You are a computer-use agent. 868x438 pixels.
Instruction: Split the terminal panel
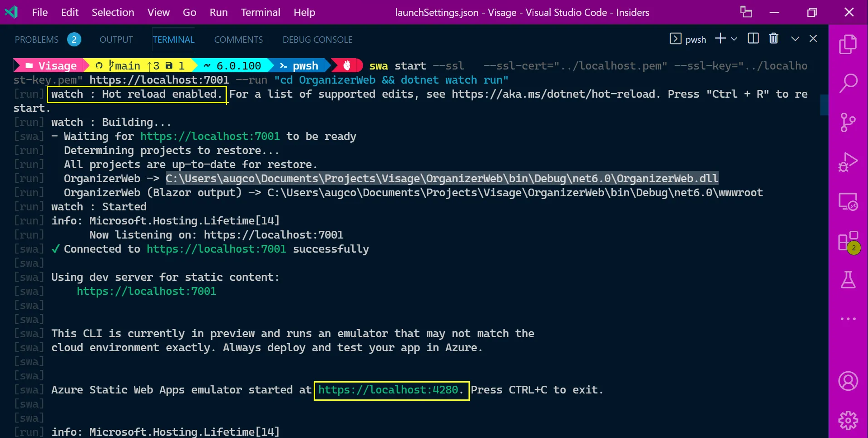tap(753, 39)
